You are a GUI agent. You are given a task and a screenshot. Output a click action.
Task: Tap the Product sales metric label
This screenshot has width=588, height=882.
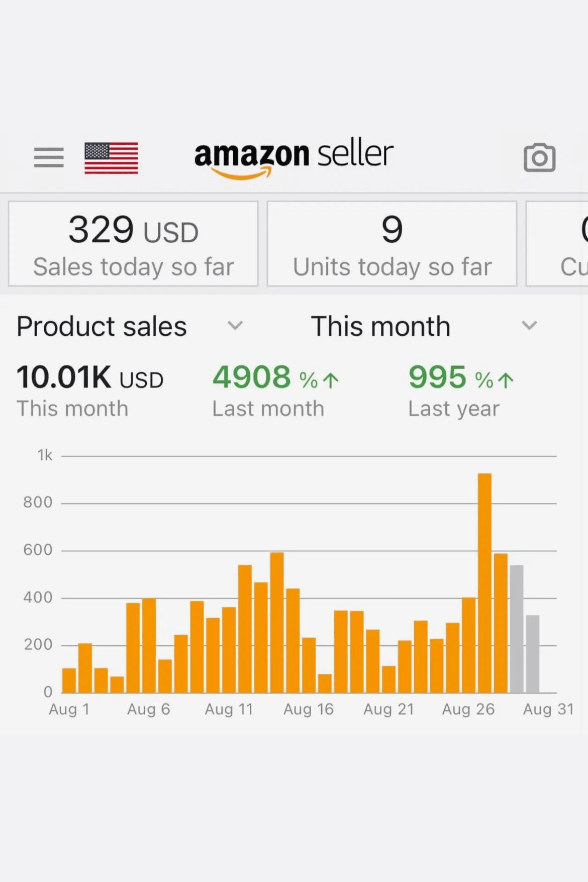102,326
